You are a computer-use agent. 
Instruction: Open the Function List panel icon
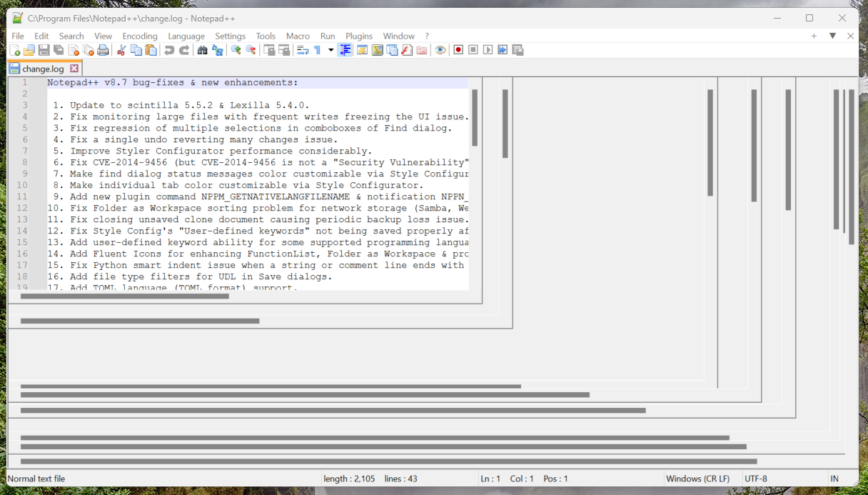coord(407,50)
